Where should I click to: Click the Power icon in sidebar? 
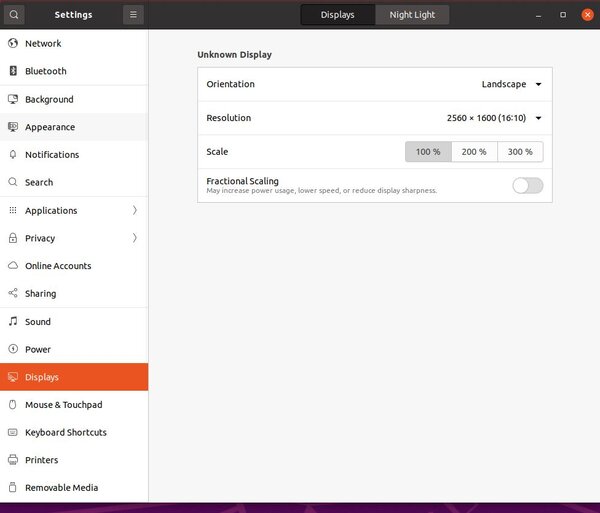[x=13, y=349]
